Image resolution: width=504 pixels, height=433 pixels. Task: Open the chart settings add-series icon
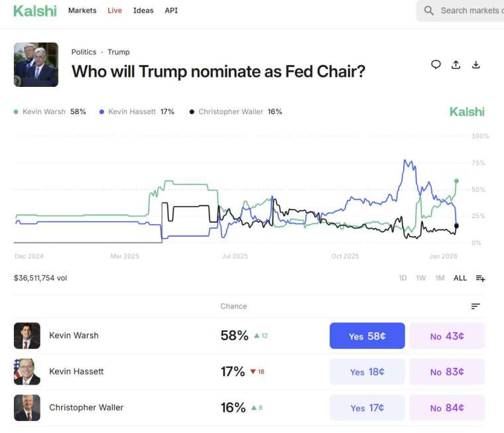480,278
